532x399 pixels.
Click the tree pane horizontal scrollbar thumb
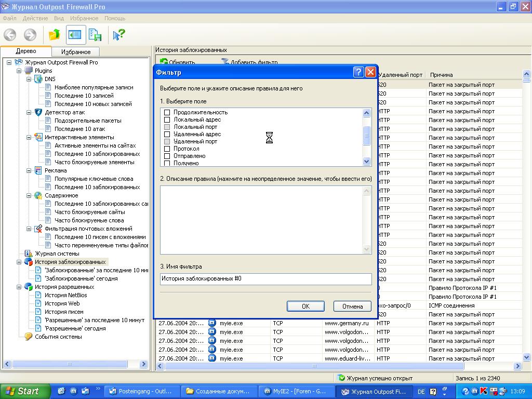pyautogui.click(x=70, y=364)
